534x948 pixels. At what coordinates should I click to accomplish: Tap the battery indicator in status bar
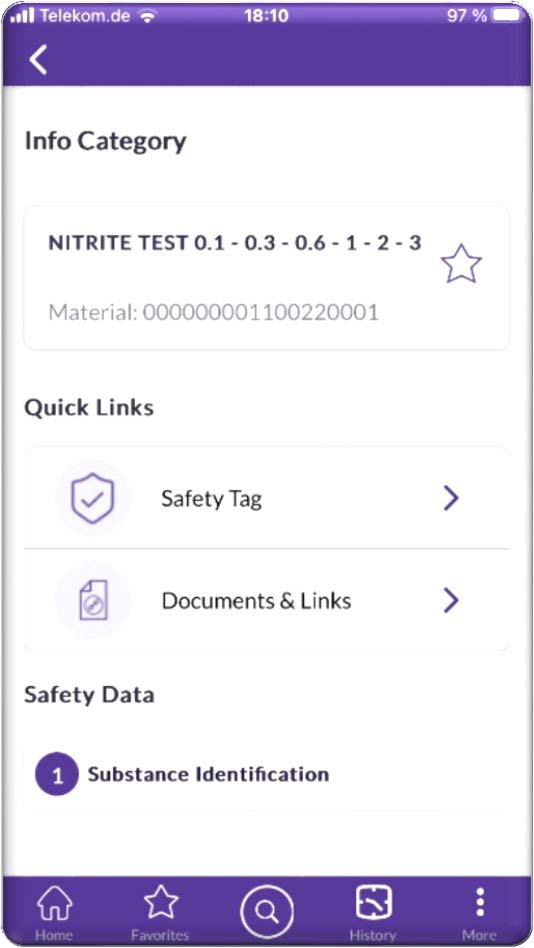(x=507, y=15)
